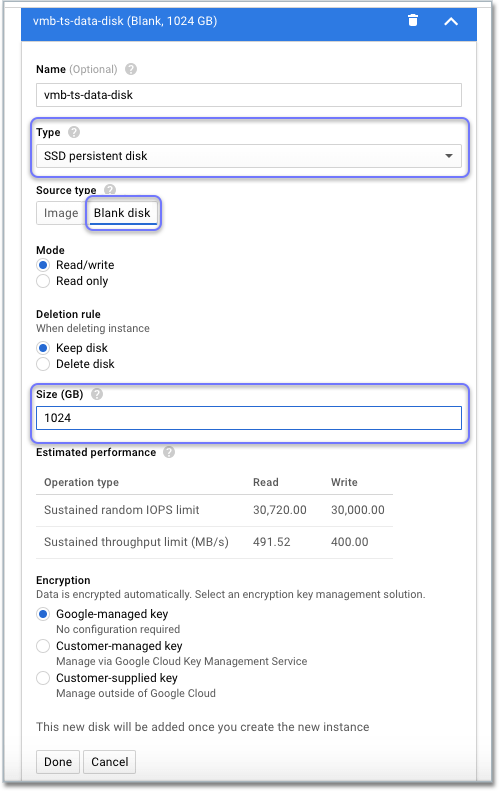Viewport: 499px width, 791px height.
Task: Click the Read column header
Action: point(265,482)
